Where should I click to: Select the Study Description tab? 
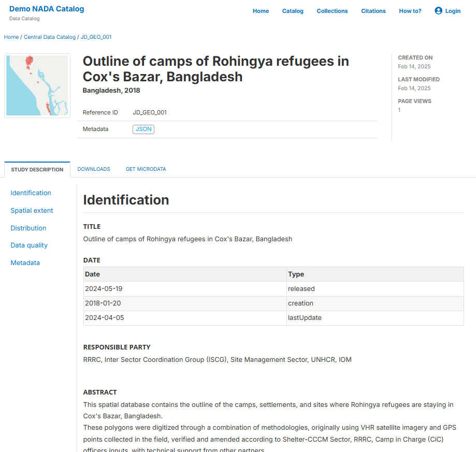[x=37, y=170]
